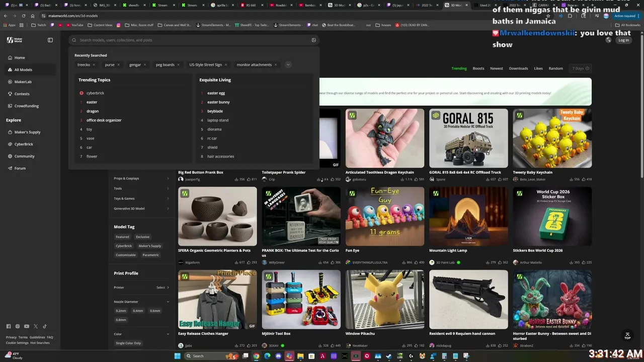Open Discord from the taskbar
Screen dimensions: 644x362
tap(278, 356)
